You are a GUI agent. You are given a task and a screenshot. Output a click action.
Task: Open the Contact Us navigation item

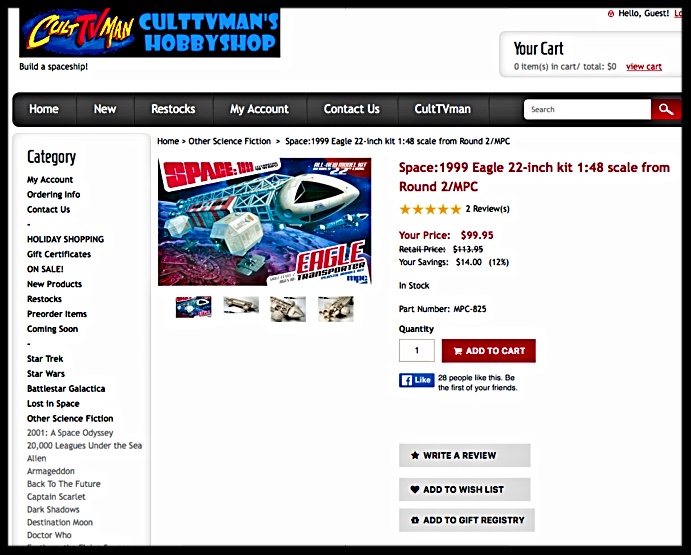coord(351,109)
